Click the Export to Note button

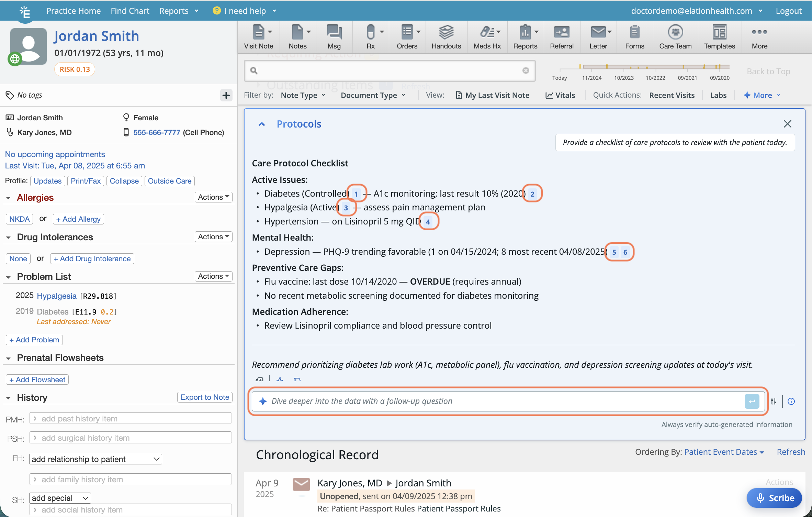[205, 397]
